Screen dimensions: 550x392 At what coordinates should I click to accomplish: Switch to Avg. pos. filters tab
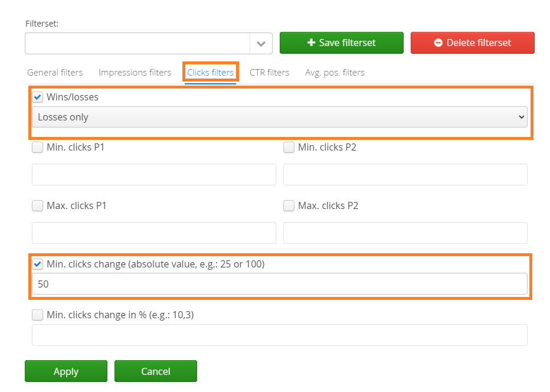[335, 73]
